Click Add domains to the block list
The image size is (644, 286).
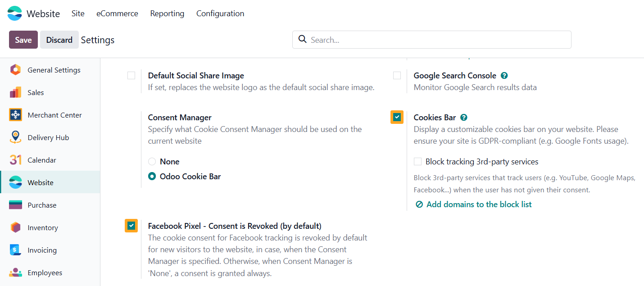(x=479, y=204)
